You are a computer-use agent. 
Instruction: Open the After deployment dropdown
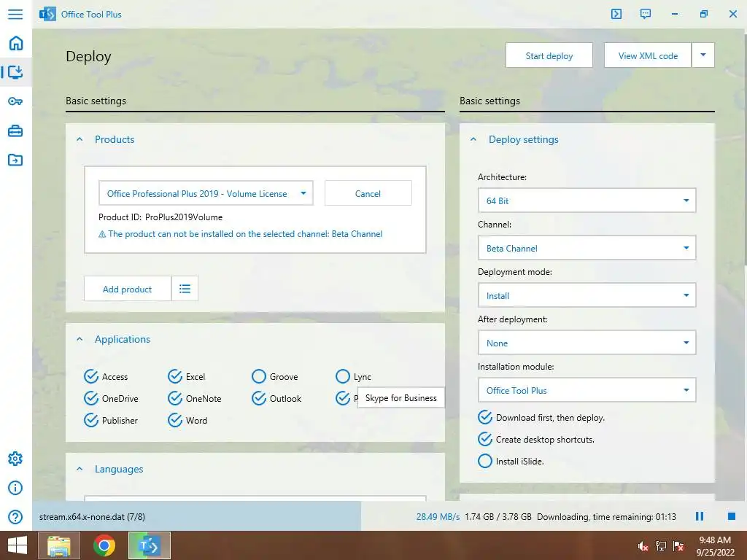pos(587,343)
